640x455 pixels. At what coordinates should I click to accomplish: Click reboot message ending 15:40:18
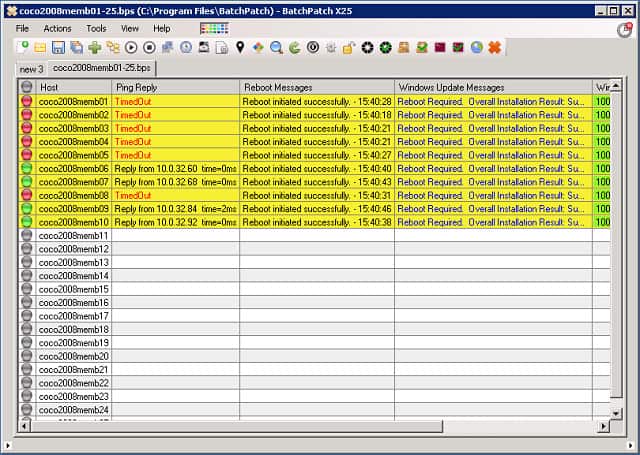point(317,115)
